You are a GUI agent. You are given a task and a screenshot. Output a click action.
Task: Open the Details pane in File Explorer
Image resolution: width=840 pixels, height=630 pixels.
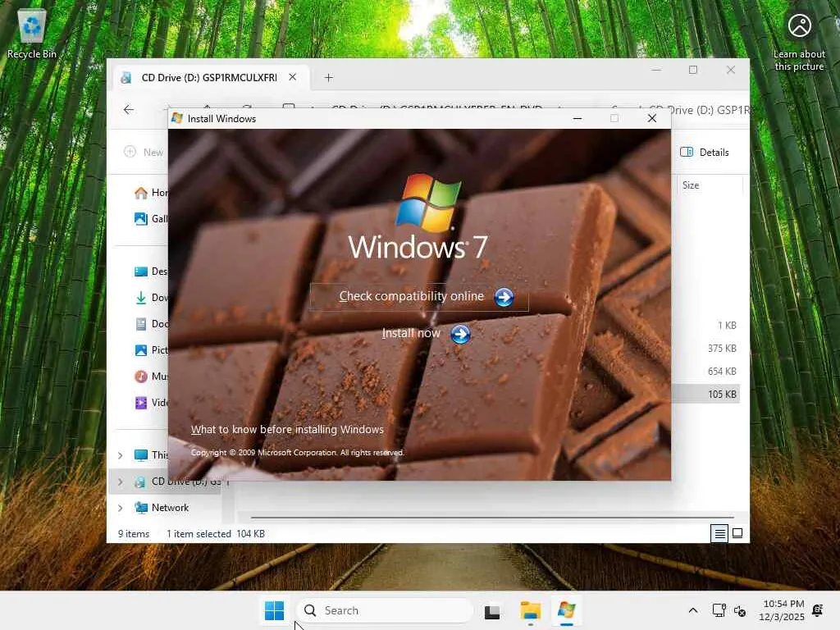tap(705, 152)
